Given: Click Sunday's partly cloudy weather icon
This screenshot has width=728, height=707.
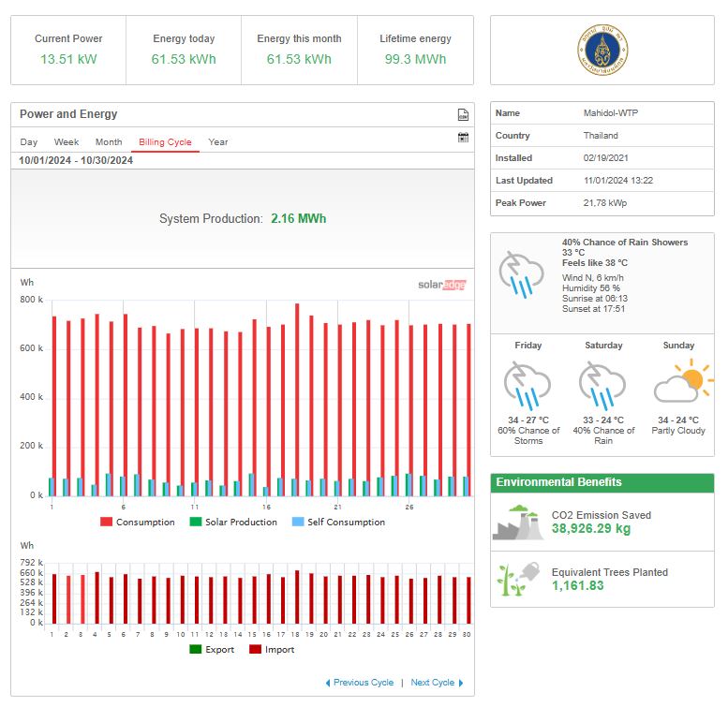Looking at the screenshot, I should 678,385.
